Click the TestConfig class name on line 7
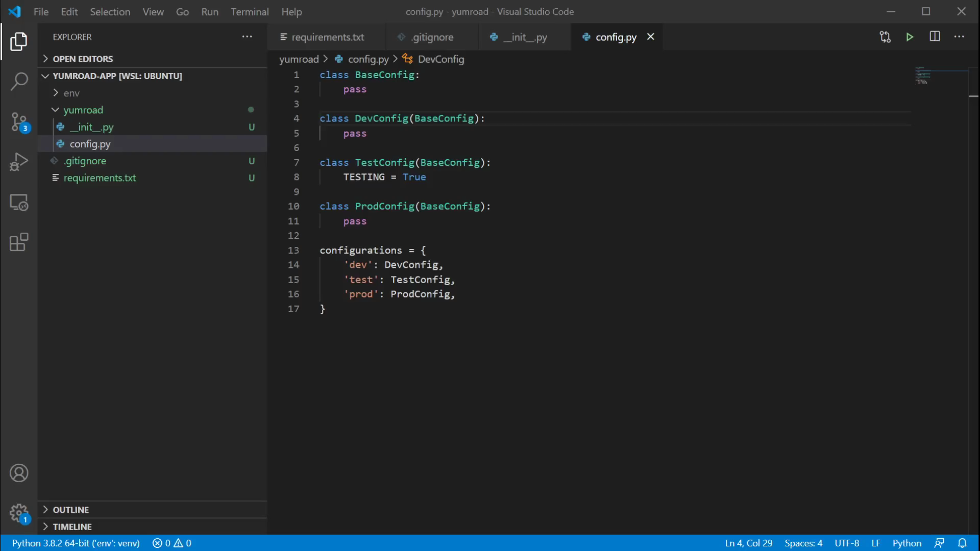Viewport: 980px width, 551px height. pyautogui.click(x=384, y=163)
